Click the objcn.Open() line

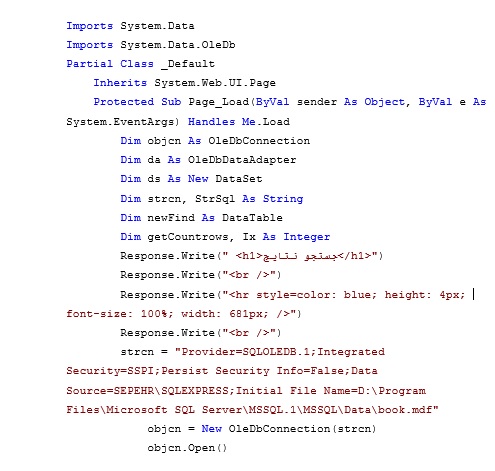coord(187,448)
